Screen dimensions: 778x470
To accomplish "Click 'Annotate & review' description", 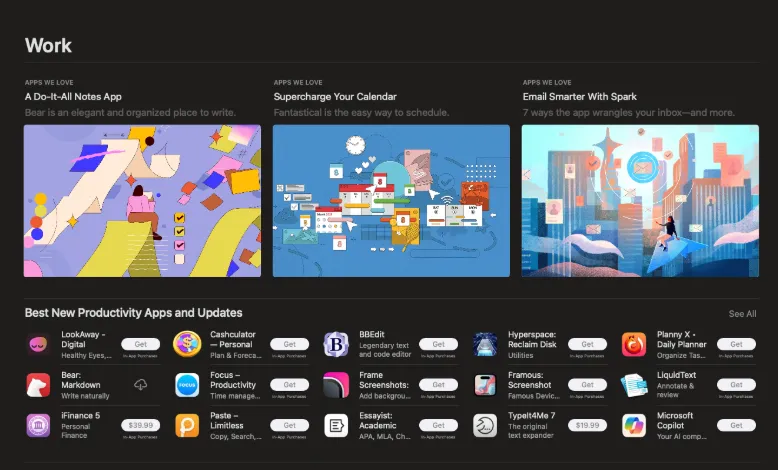I will click(675, 391).
